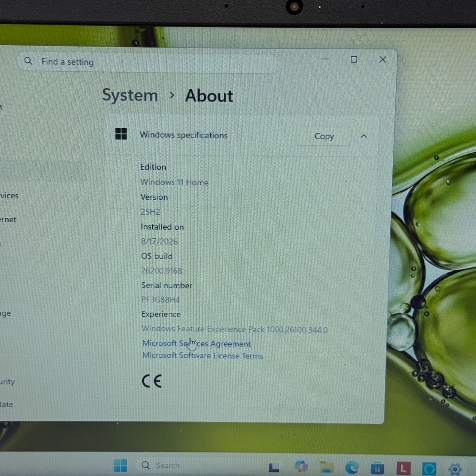
Task: Open Microsoft Store from the taskbar
Action: 377,468
